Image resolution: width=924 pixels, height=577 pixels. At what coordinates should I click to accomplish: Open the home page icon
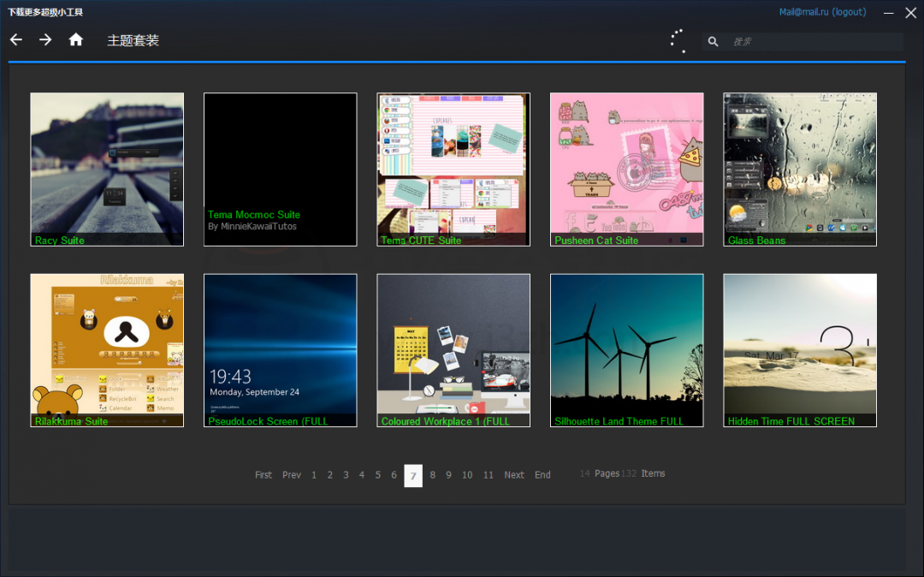pos(76,39)
